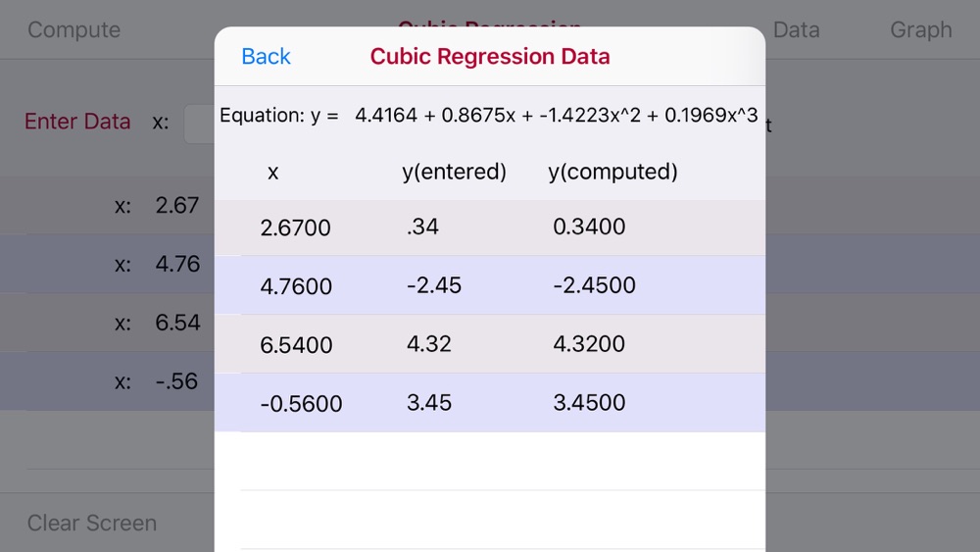Open the Graph tab

click(920, 29)
